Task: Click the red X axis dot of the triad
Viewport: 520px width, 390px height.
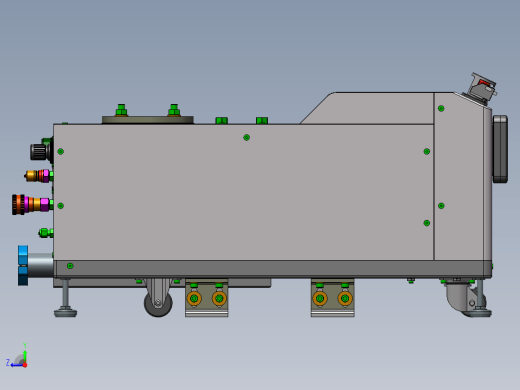Action: 25,365
